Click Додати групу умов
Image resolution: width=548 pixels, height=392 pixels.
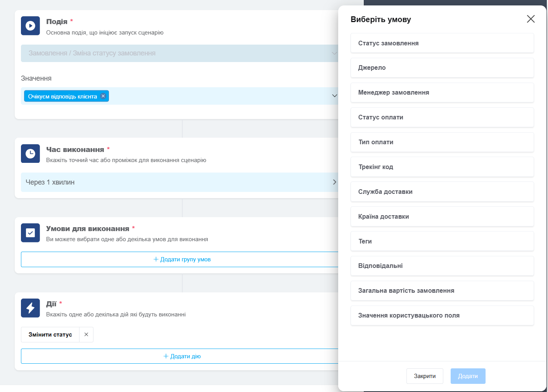click(x=182, y=259)
